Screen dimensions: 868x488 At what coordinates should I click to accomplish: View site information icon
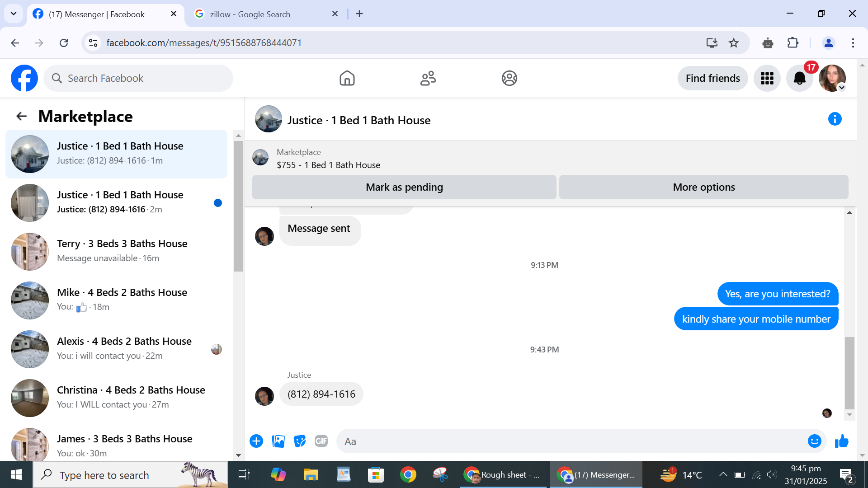(93, 43)
